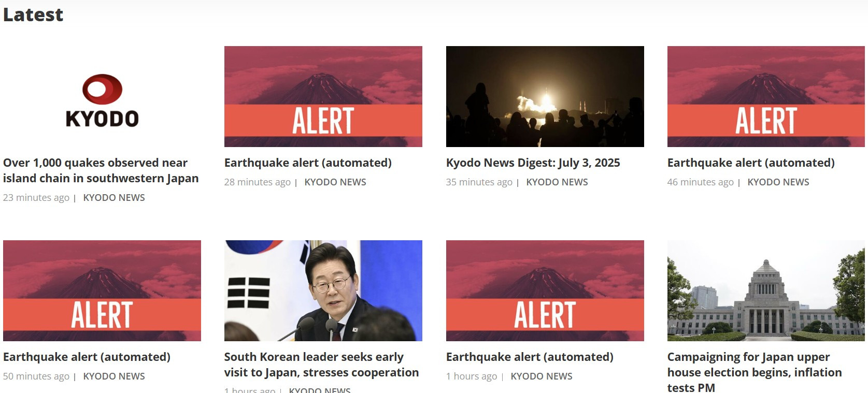
Task: Click KYODO NEWS beside 35 minutes ago
Action: point(557,182)
